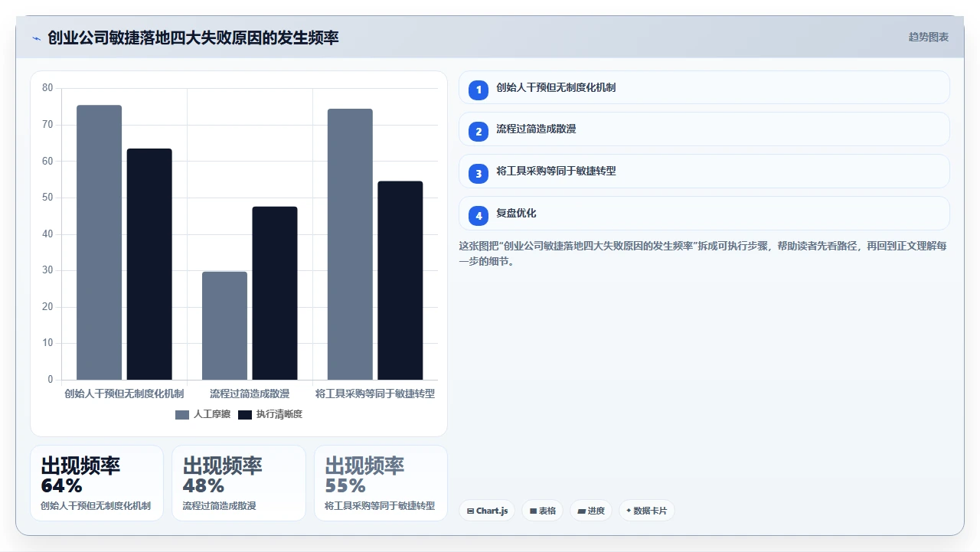Viewport: 980px width, 552px height.
Task: Click the y-axis value 40
Action: (47, 234)
